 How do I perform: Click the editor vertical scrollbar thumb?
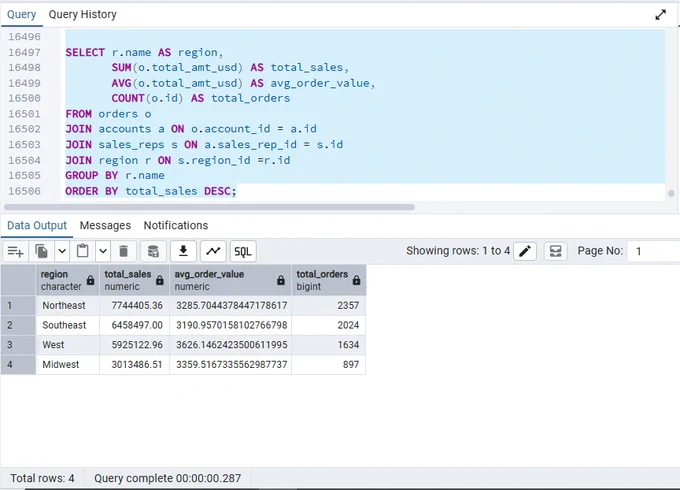tap(671, 193)
